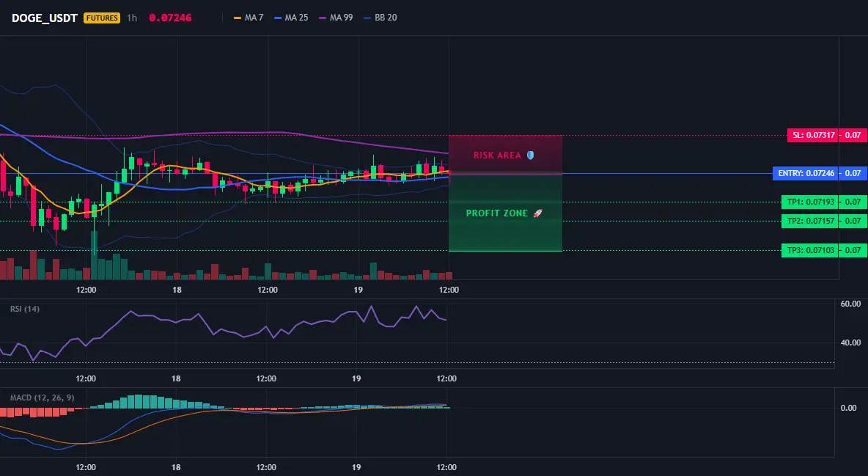Viewport: 868px width, 476px height.
Task: Click the PROFIT ZONE green box
Action: coord(505,213)
